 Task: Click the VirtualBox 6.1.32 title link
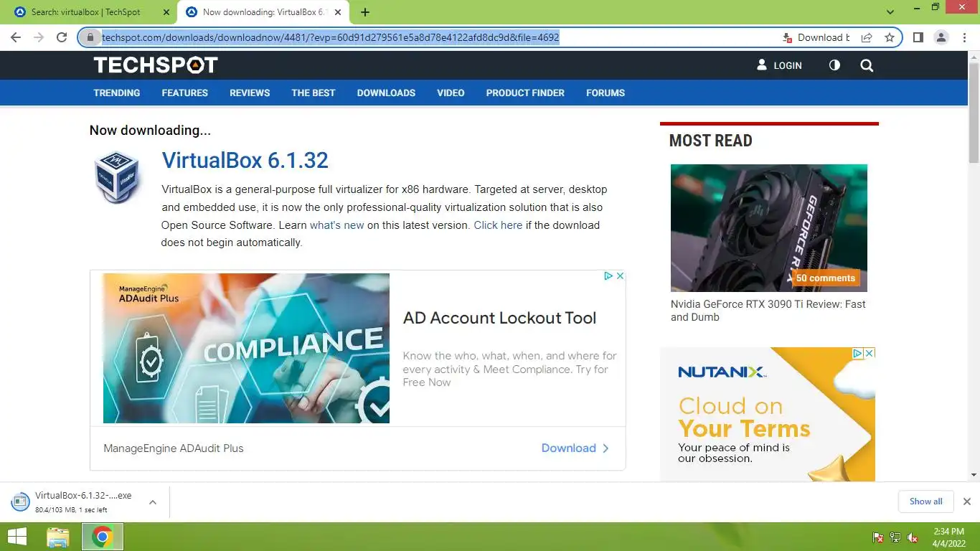point(245,160)
